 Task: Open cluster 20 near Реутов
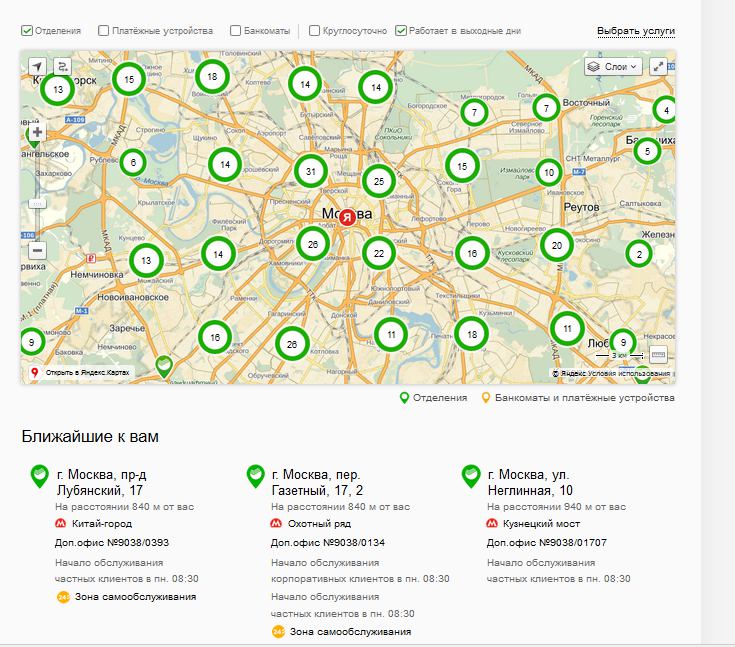[557, 245]
